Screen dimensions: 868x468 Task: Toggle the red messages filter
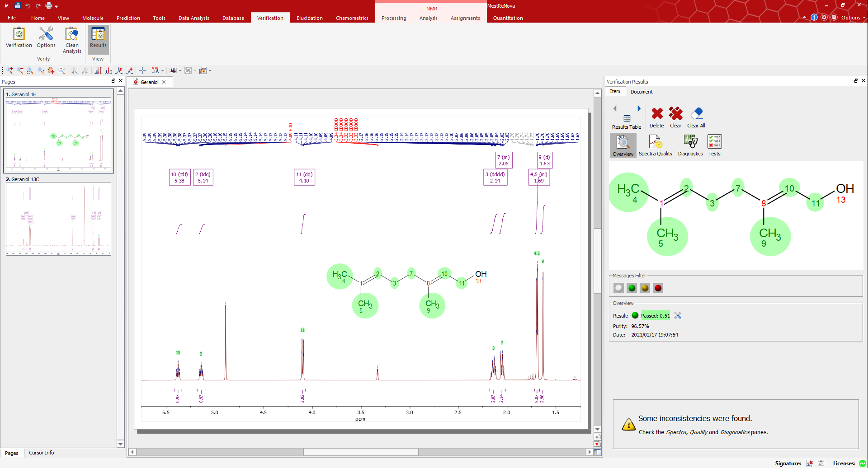(658, 288)
